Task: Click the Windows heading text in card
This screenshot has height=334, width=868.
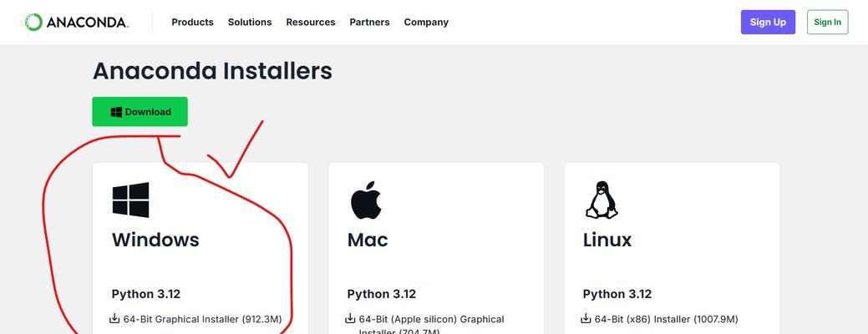Action: [x=155, y=240]
